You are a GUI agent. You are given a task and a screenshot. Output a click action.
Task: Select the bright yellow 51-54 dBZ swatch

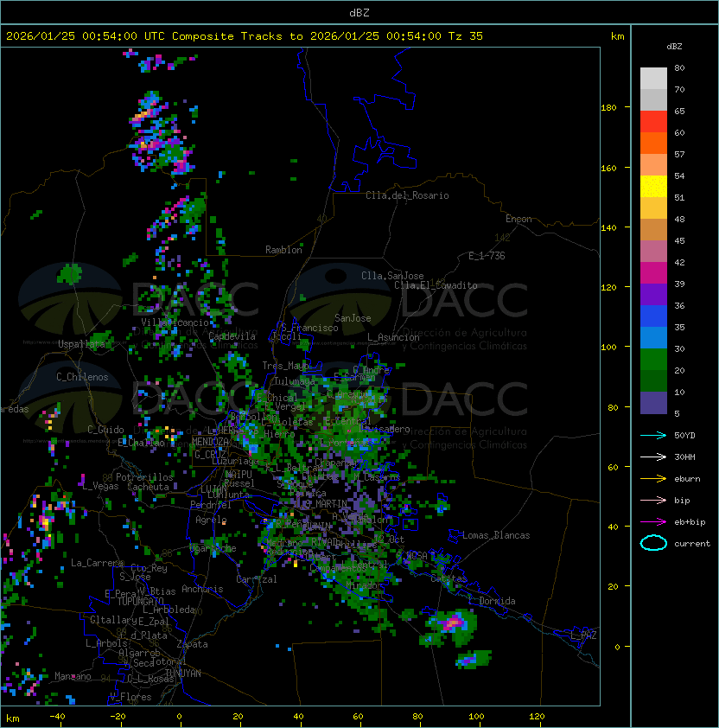point(653,187)
